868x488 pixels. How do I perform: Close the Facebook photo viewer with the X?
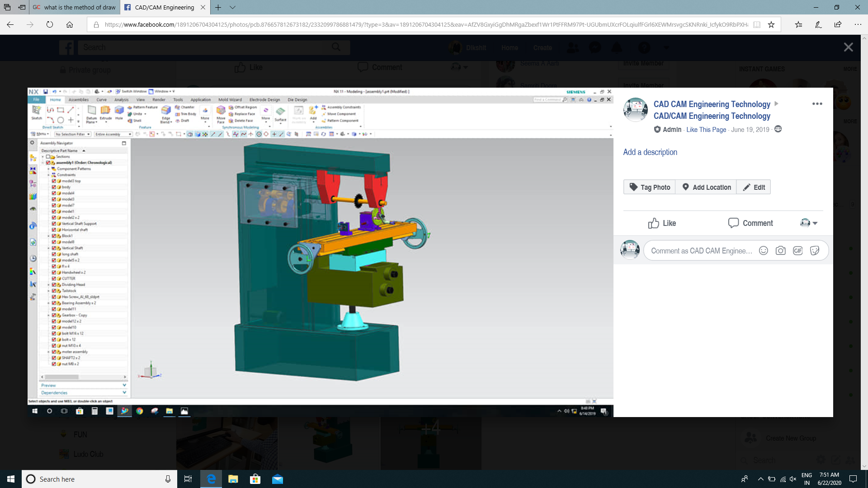(848, 47)
